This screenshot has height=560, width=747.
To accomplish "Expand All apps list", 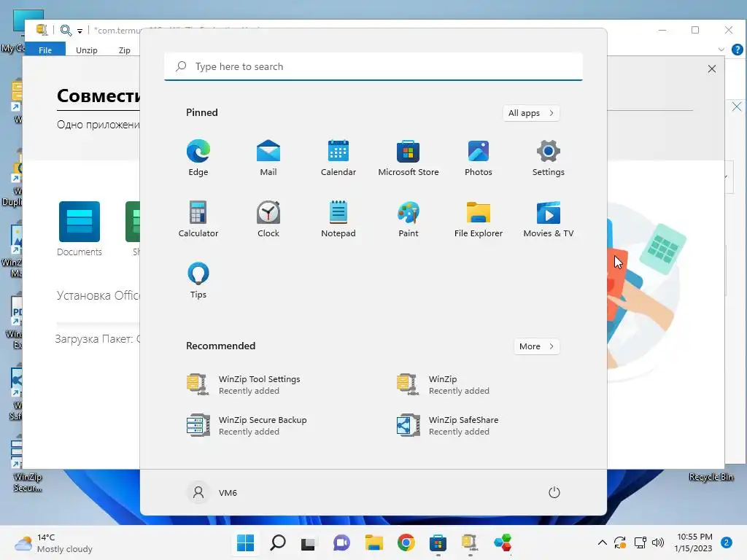I will click(531, 113).
